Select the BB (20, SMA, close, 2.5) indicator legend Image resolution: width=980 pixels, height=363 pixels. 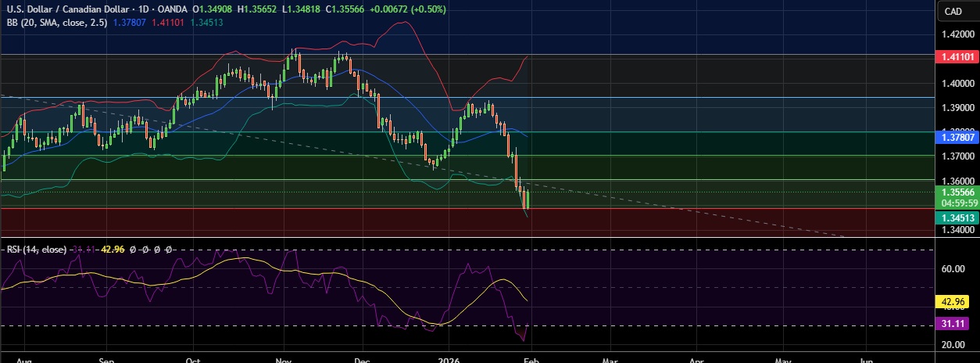(56, 23)
